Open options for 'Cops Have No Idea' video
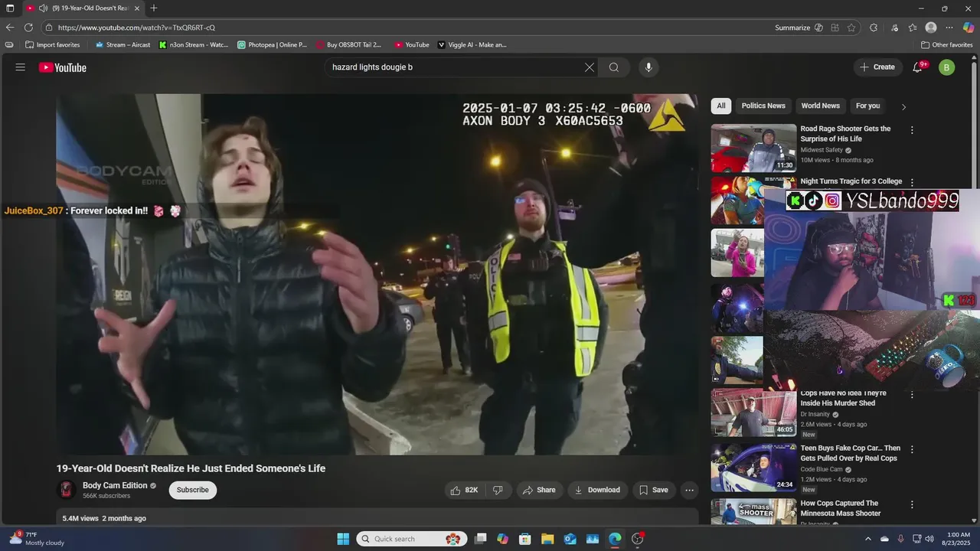Screen dimensions: 980x551 tap(912, 395)
